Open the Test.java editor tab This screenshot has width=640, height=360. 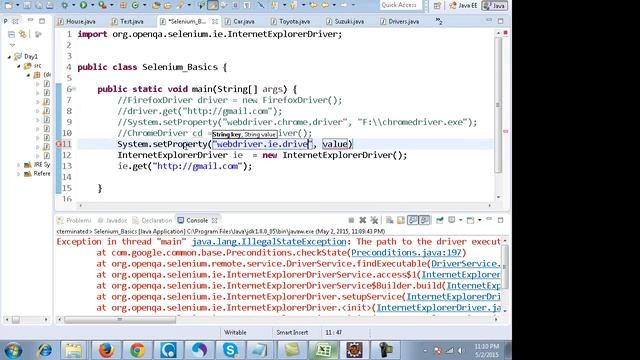pyautogui.click(x=128, y=21)
